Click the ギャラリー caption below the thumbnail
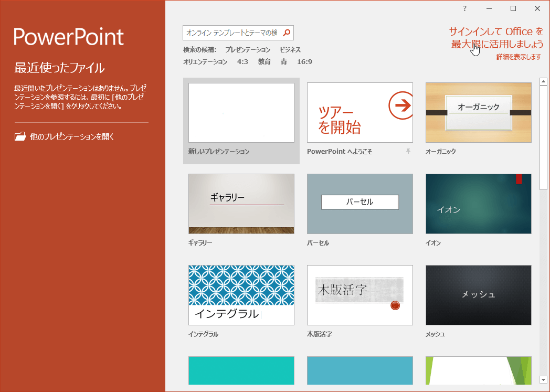The image size is (550, 392). click(200, 242)
